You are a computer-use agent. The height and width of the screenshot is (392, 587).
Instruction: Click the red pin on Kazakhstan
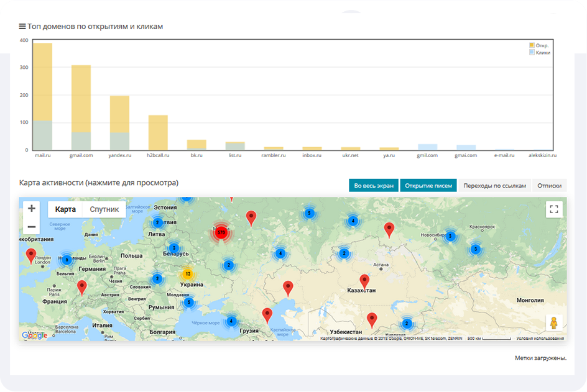click(364, 281)
